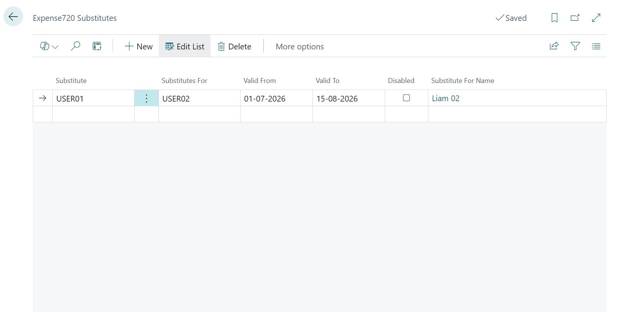Go back using the arrow button
Viewport: 644px width, 312px height.
pyautogui.click(x=13, y=17)
